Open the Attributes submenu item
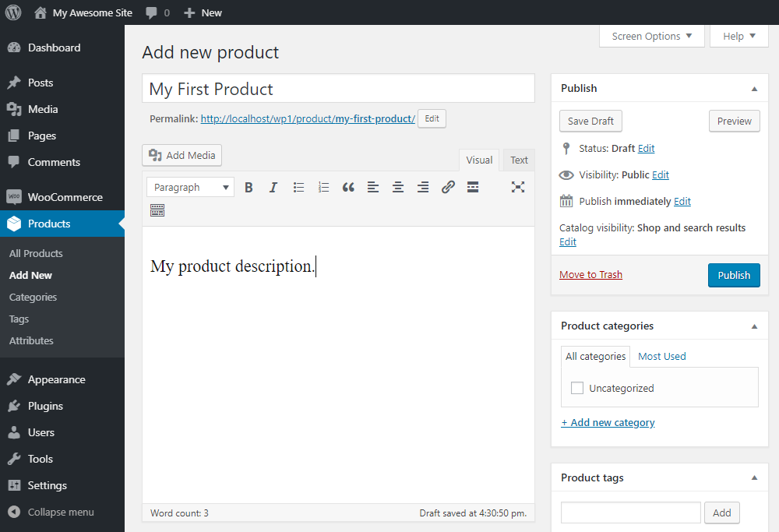This screenshot has width=779, height=532. point(31,340)
